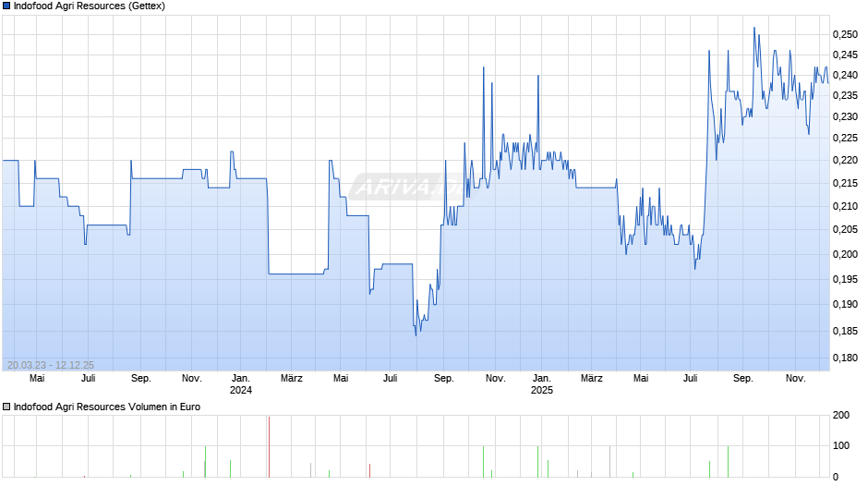The image size is (868, 486).
Task: Click the '0,195' price axis label
Action: click(x=845, y=279)
